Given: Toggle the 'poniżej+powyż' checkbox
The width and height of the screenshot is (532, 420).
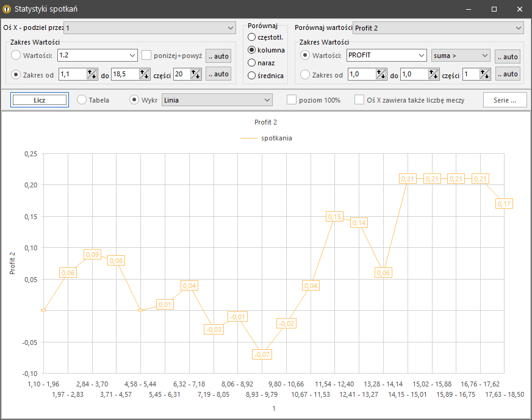Looking at the screenshot, I should [x=146, y=56].
